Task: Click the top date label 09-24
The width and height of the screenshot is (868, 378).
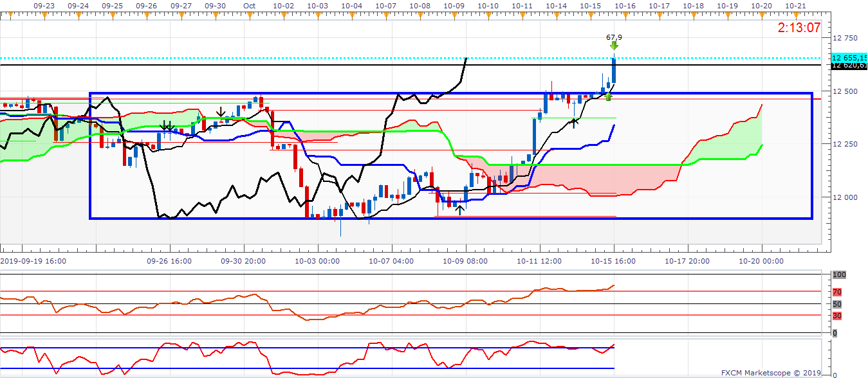Action: pos(78,4)
